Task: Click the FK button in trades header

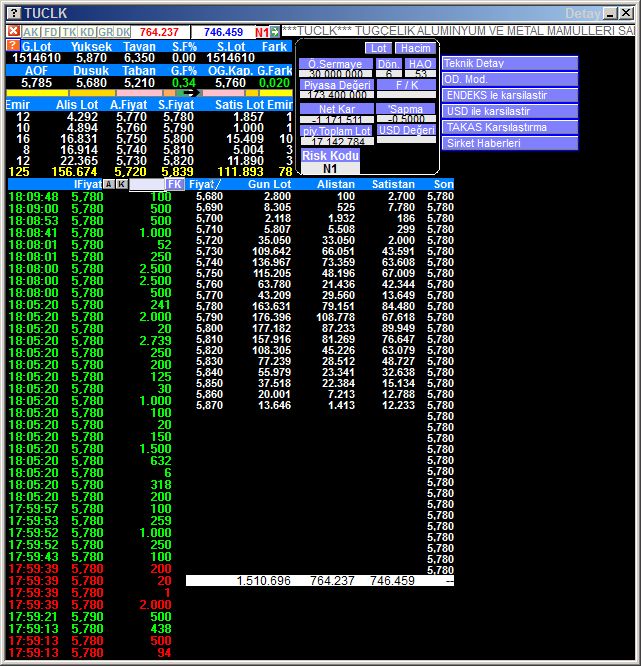Action: (x=175, y=184)
